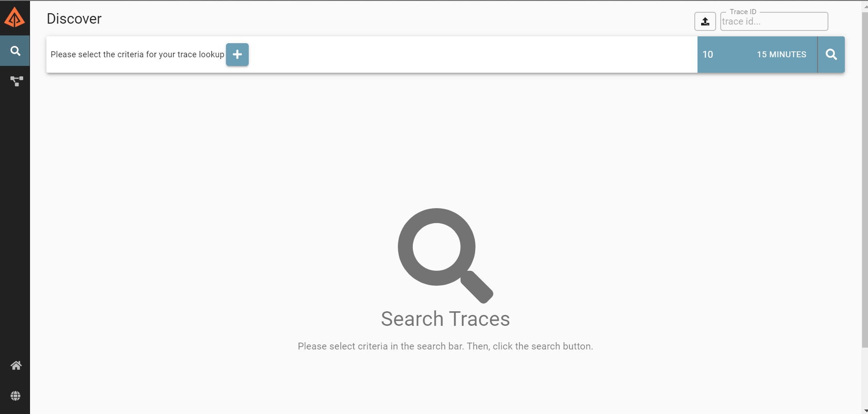
Task: Click the Discover page heading
Action: coord(74,19)
